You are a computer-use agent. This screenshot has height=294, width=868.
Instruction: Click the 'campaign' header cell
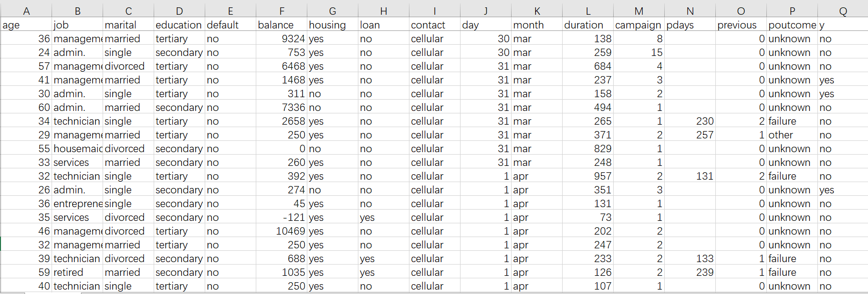click(x=638, y=25)
